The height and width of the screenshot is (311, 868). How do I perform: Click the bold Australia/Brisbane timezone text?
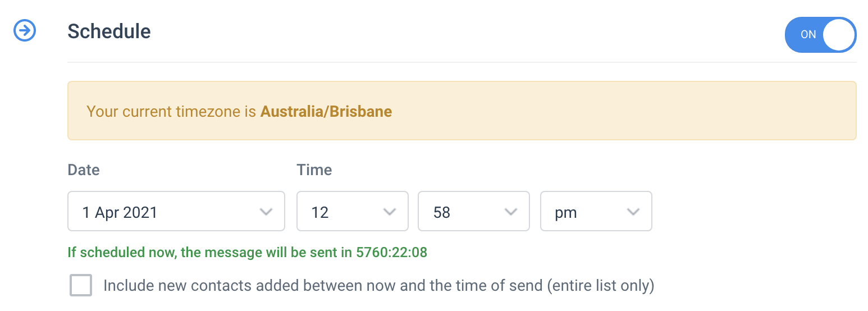(326, 111)
